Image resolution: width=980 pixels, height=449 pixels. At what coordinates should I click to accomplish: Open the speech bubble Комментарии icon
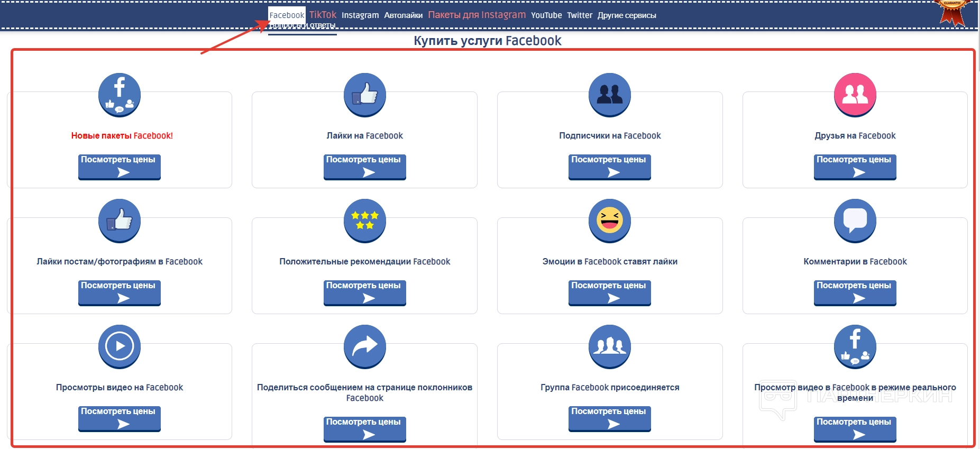tap(855, 221)
